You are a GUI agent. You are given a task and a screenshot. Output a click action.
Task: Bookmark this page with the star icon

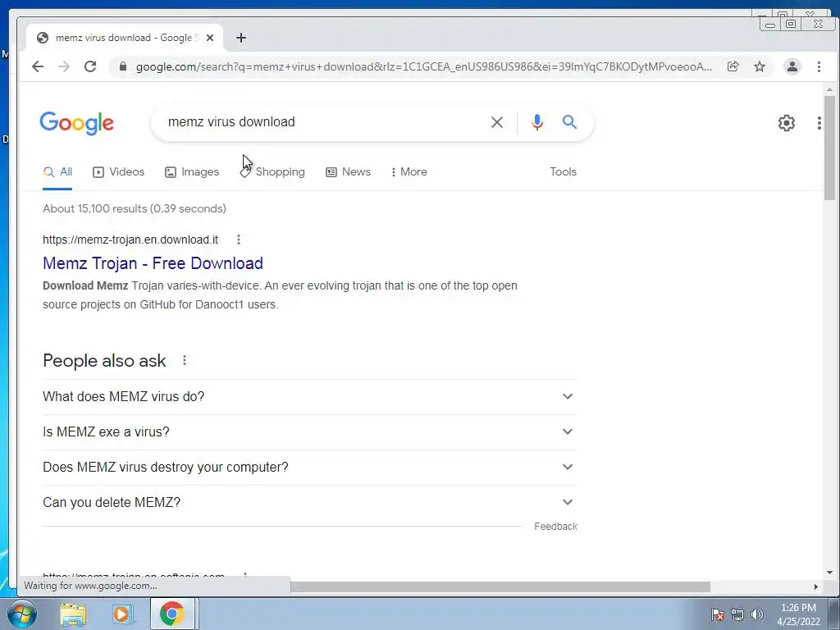pyautogui.click(x=760, y=66)
